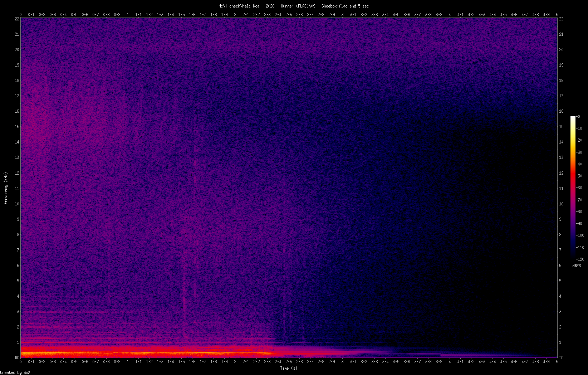Click the "-10" value on the dBFS scale
Viewport: 588px width, 375px height.
[x=579, y=128]
